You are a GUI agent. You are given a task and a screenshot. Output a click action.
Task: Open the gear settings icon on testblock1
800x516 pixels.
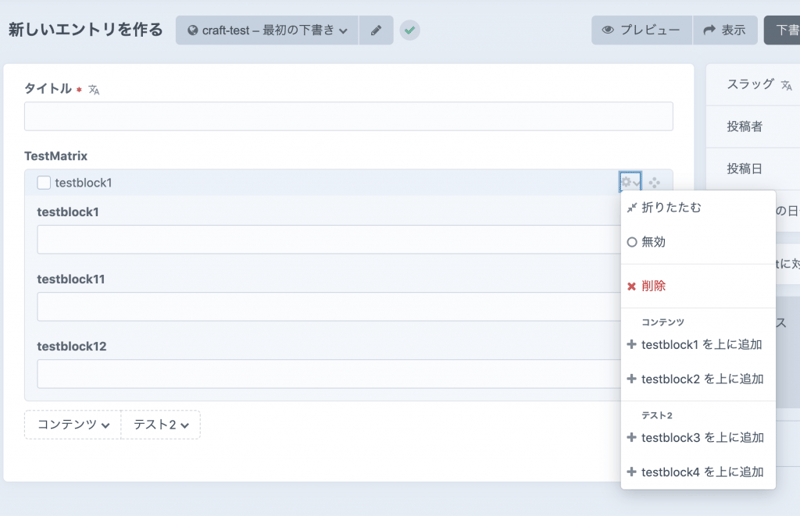point(630,183)
